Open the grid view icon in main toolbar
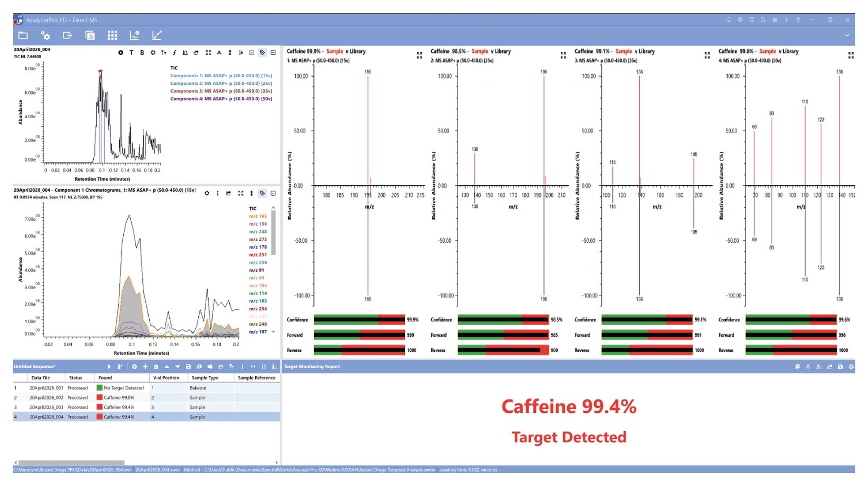 coord(112,35)
